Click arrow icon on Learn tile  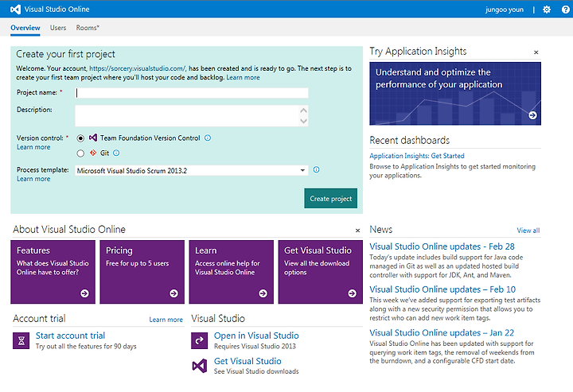pyautogui.click(x=263, y=293)
